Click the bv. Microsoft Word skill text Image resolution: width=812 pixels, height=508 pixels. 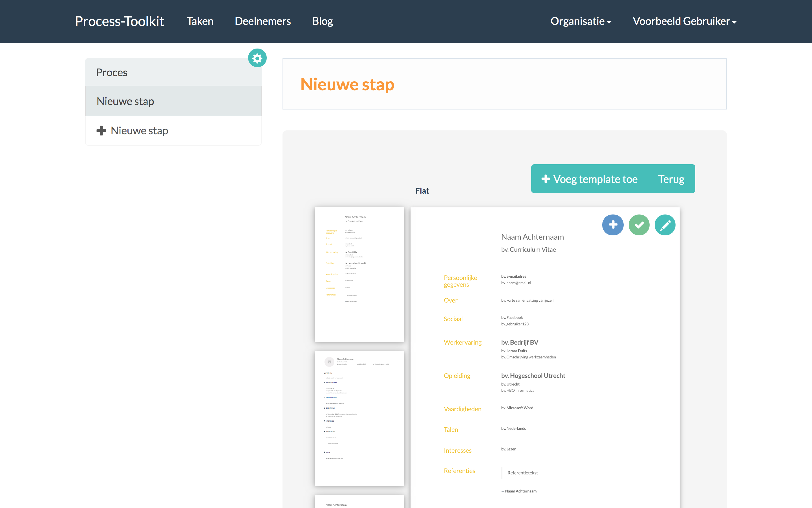[517, 408]
